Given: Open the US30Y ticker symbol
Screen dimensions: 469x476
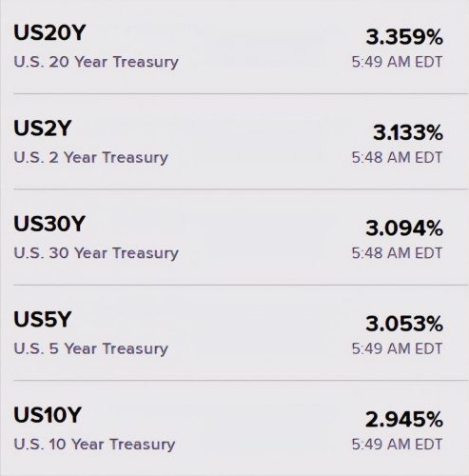Looking at the screenshot, I should click(x=49, y=224).
